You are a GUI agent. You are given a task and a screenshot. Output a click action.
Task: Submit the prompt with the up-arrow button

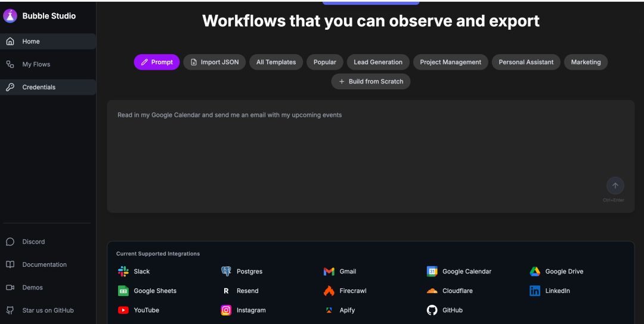tap(615, 185)
